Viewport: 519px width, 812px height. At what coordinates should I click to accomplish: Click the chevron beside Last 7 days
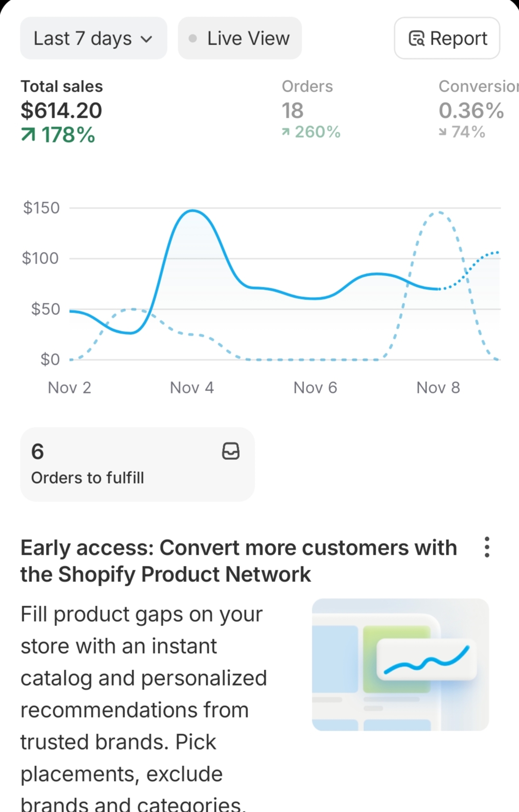(x=147, y=39)
